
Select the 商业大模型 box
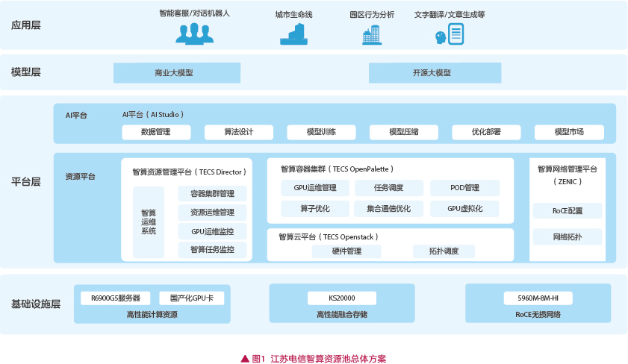tap(177, 73)
